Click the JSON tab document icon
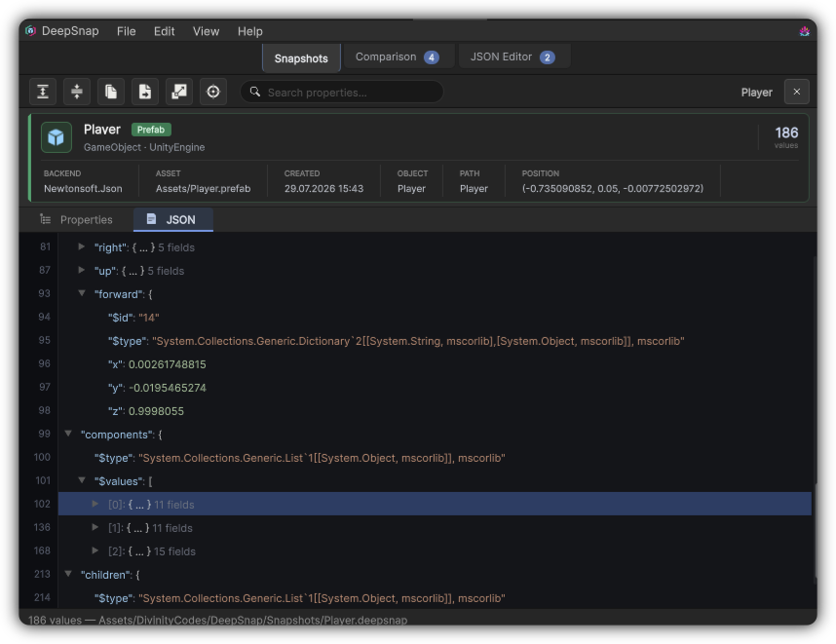836x644 pixels. (151, 219)
